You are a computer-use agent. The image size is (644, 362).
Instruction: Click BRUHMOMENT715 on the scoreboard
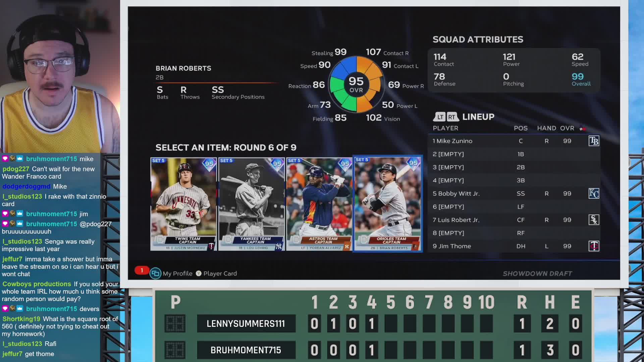coord(246,350)
